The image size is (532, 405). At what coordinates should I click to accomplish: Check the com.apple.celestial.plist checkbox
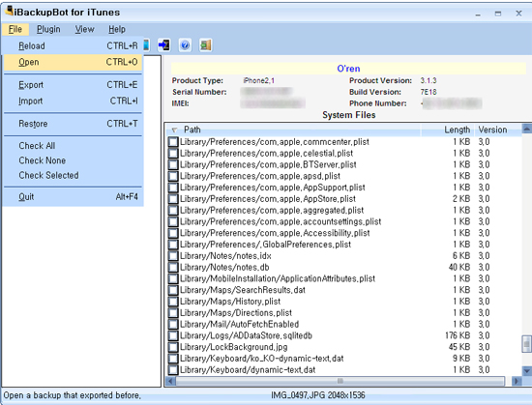(x=173, y=153)
